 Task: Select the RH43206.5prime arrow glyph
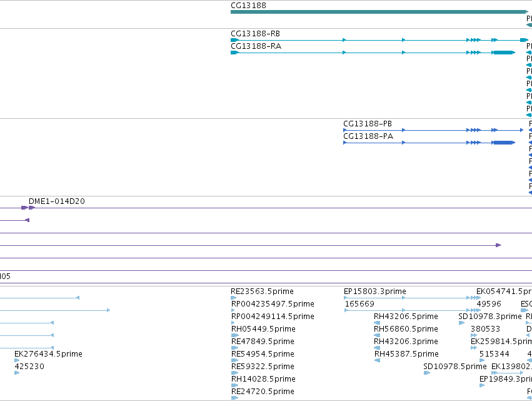pyautogui.click(x=376, y=323)
